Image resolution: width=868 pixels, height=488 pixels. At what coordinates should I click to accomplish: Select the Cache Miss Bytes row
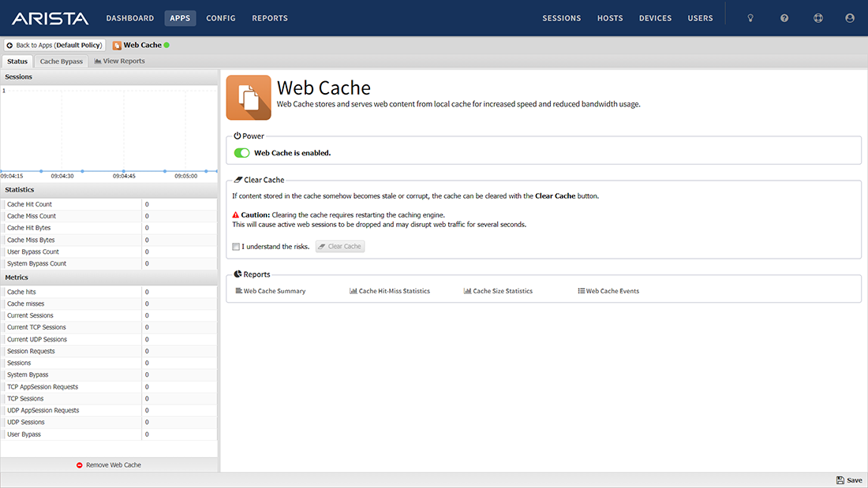coord(109,240)
